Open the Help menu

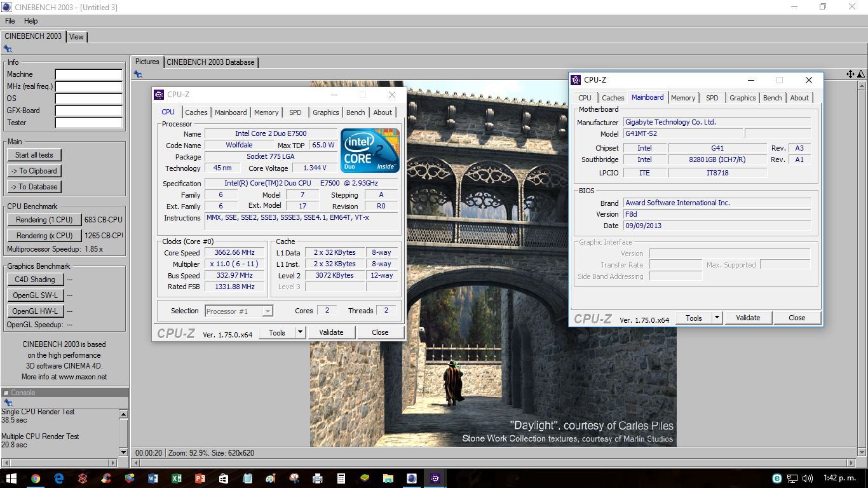[31, 21]
